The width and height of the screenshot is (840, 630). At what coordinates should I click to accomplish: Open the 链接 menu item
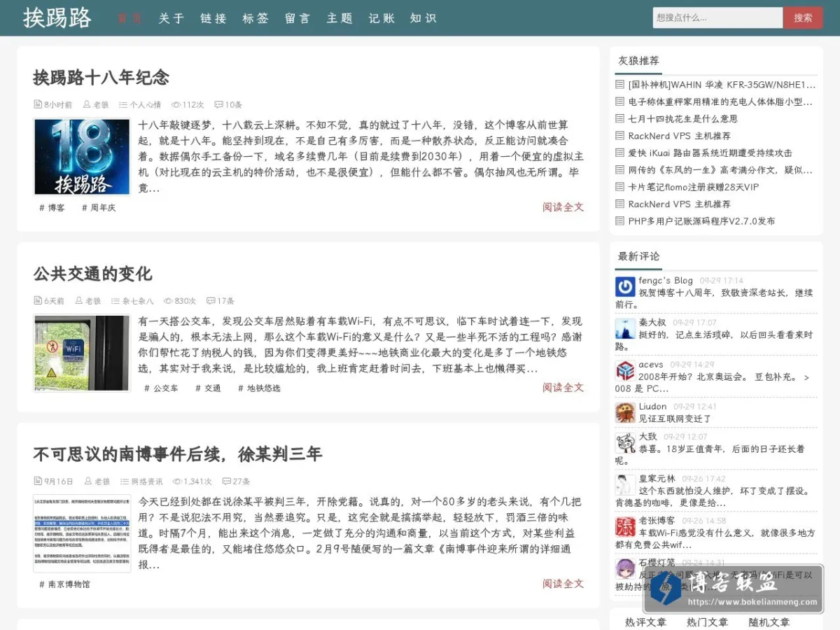point(213,18)
